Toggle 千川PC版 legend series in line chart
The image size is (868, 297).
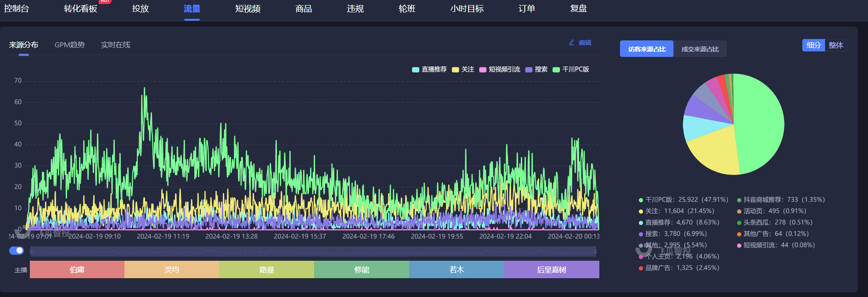click(571, 69)
